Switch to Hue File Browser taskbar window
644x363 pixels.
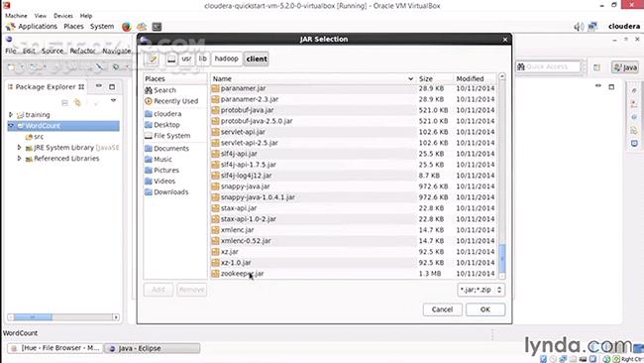pyautogui.click(x=55, y=348)
